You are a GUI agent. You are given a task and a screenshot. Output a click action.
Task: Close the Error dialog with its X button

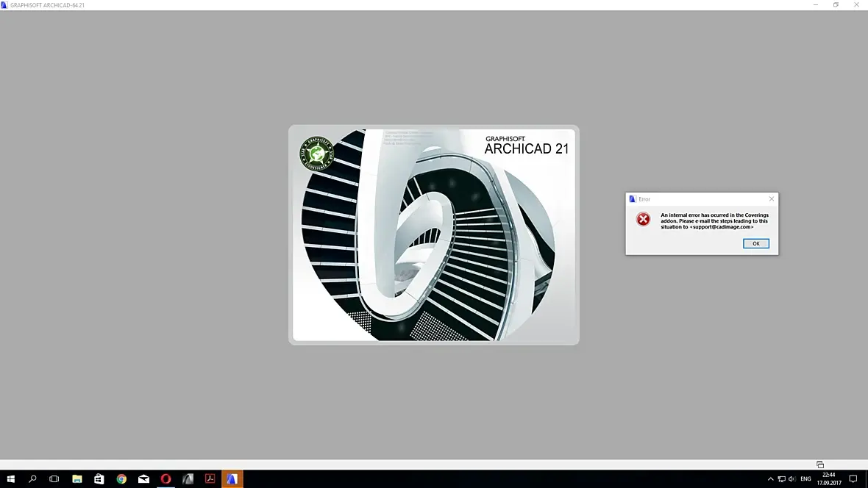[x=771, y=198]
